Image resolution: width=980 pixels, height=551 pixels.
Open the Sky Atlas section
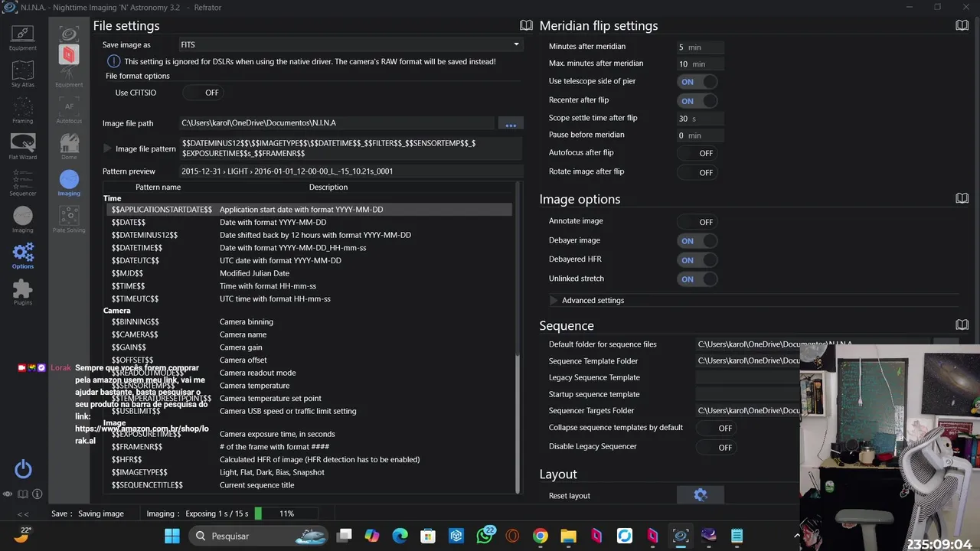(x=22, y=73)
